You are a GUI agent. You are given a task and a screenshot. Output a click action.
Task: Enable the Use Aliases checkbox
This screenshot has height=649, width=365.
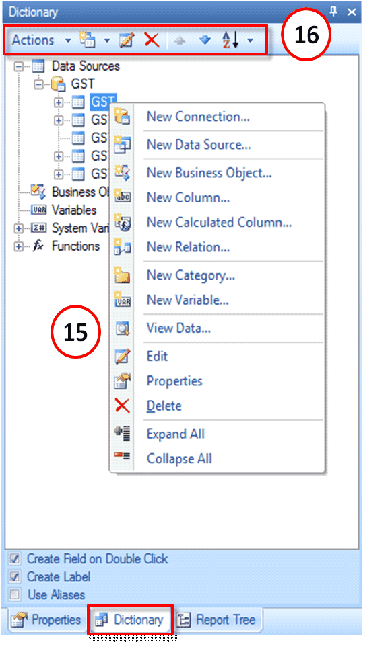click(x=14, y=595)
